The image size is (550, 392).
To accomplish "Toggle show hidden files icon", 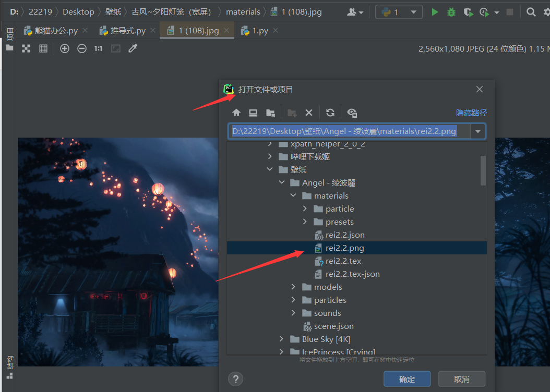I will (x=352, y=113).
